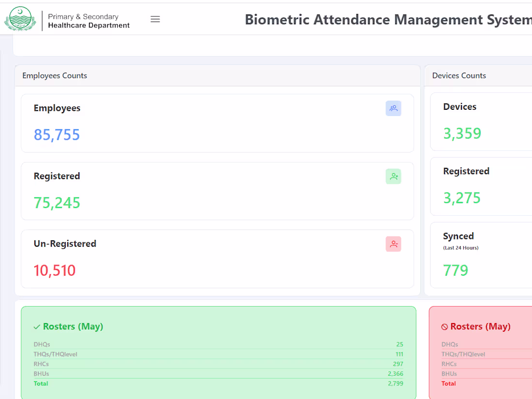This screenshot has width=532, height=399.
Task: Click the registered devices value 3,275
Action: pos(462,198)
